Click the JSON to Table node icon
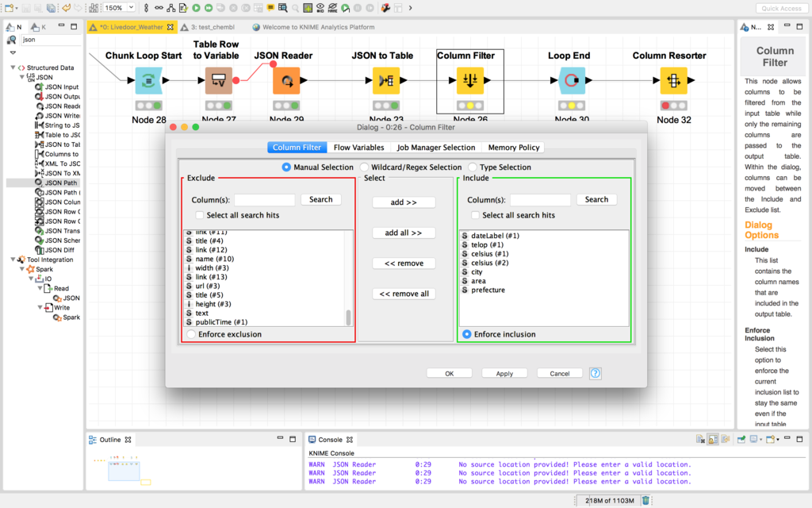The height and width of the screenshot is (508, 812). [386, 80]
